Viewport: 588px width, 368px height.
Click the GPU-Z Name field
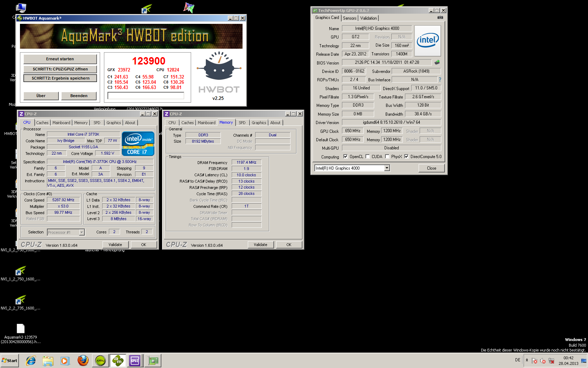[377, 28]
